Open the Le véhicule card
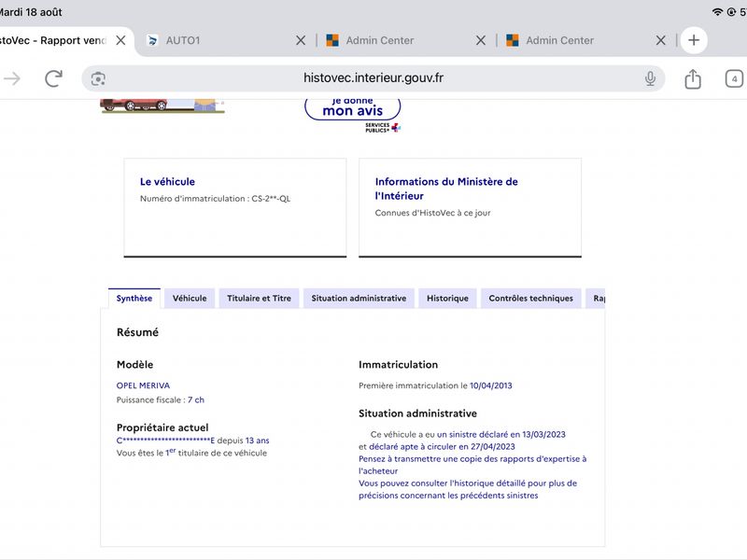This screenshot has height=560, width=747. (x=235, y=207)
